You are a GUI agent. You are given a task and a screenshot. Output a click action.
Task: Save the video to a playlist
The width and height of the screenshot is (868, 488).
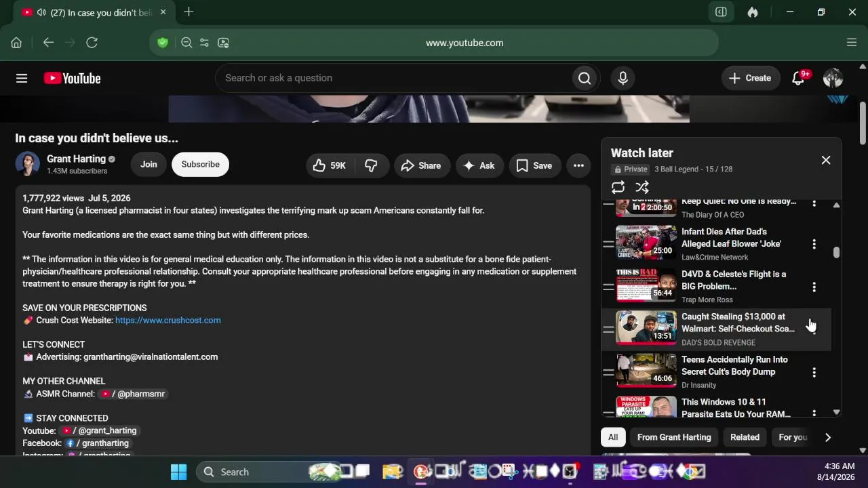pyautogui.click(x=534, y=165)
